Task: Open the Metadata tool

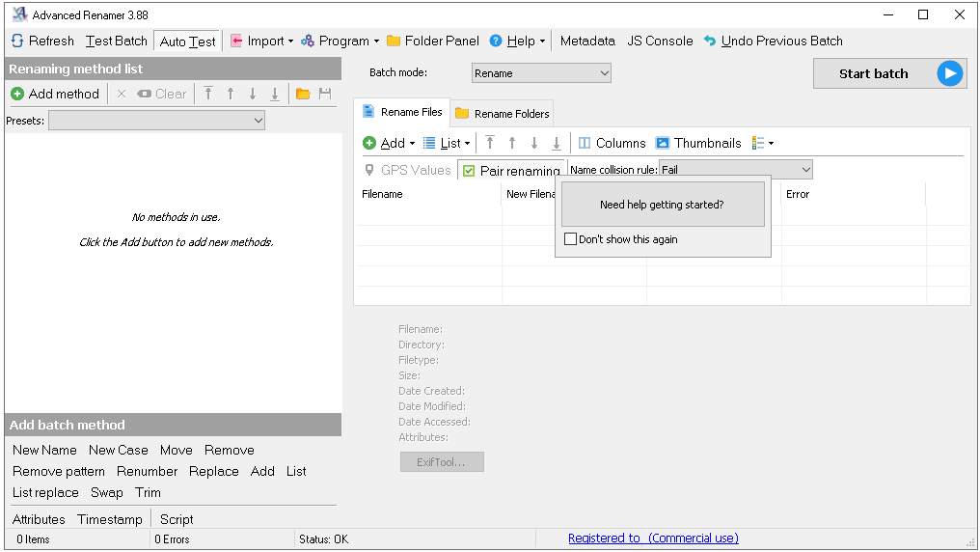Action: [x=587, y=41]
